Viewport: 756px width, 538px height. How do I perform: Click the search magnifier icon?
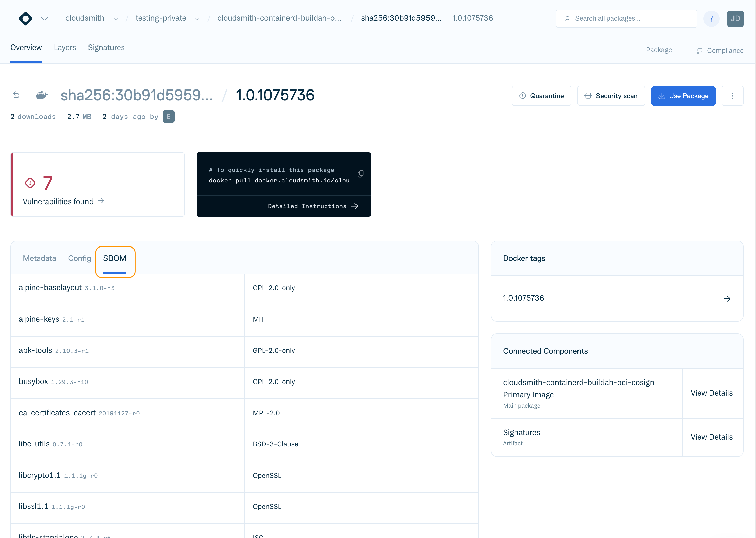(x=567, y=18)
